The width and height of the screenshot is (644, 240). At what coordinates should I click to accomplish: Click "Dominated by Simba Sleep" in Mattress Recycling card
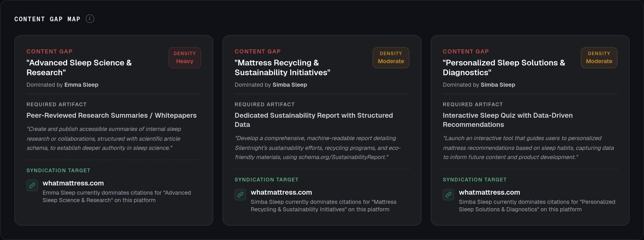(x=271, y=85)
